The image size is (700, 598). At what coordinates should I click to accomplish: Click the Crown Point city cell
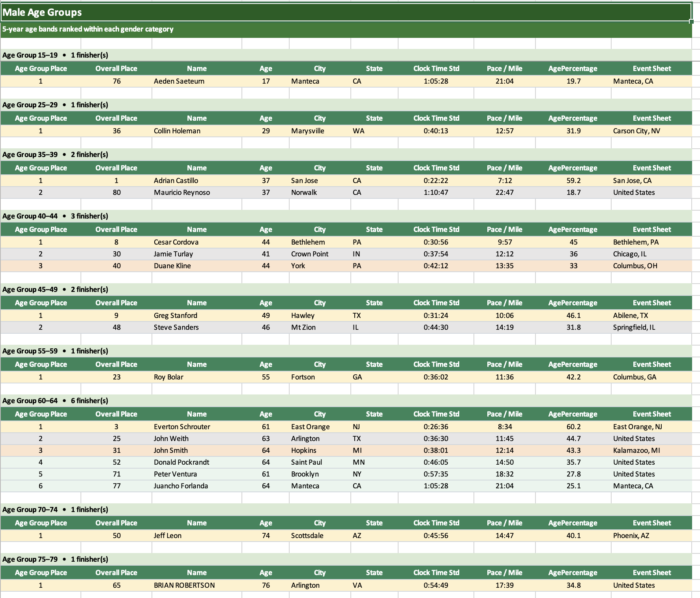pyautogui.click(x=310, y=254)
